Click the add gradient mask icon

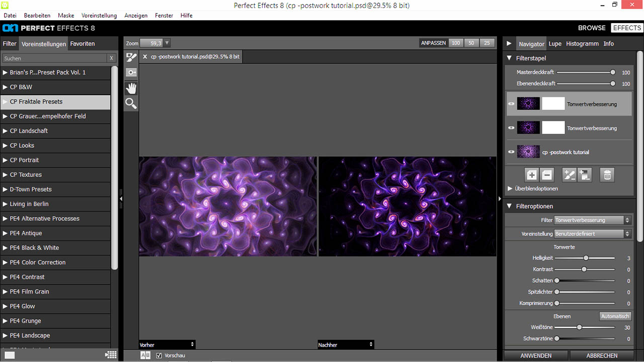pos(585,175)
